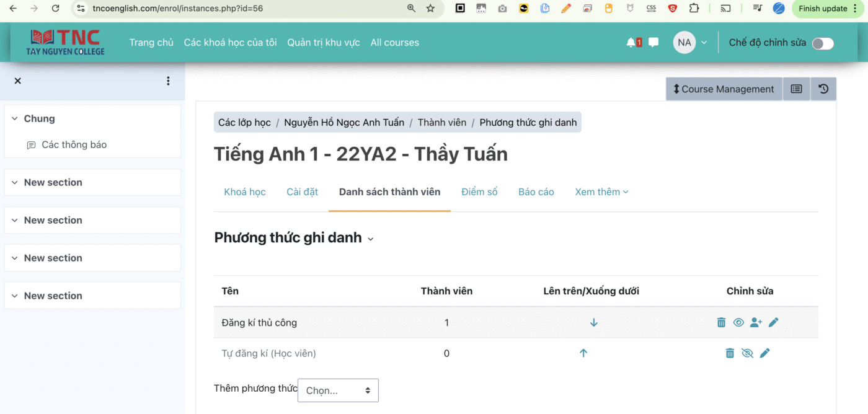Open the Thêm phương thức dropdown

[x=338, y=390]
